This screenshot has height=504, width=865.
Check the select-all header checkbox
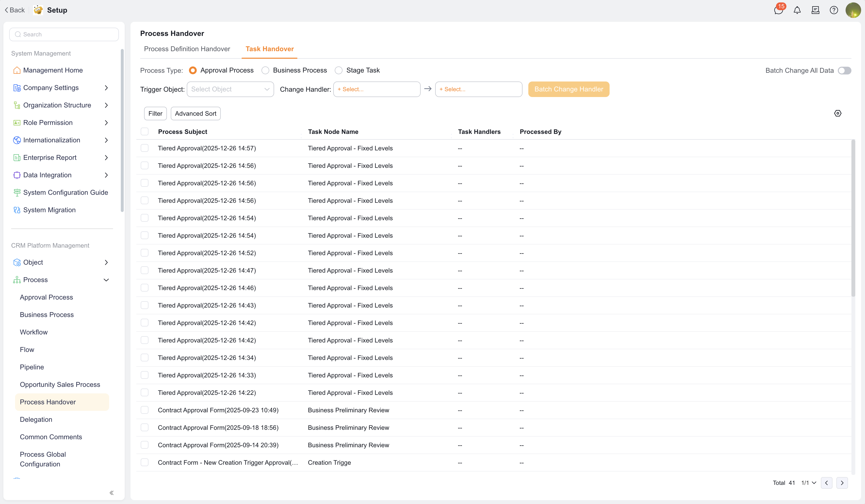coord(145,131)
